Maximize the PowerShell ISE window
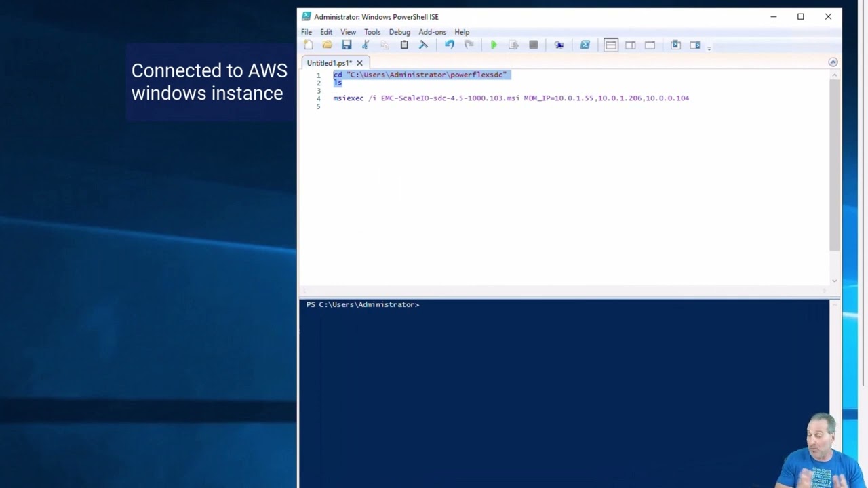The image size is (868, 488). click(801, 16)
